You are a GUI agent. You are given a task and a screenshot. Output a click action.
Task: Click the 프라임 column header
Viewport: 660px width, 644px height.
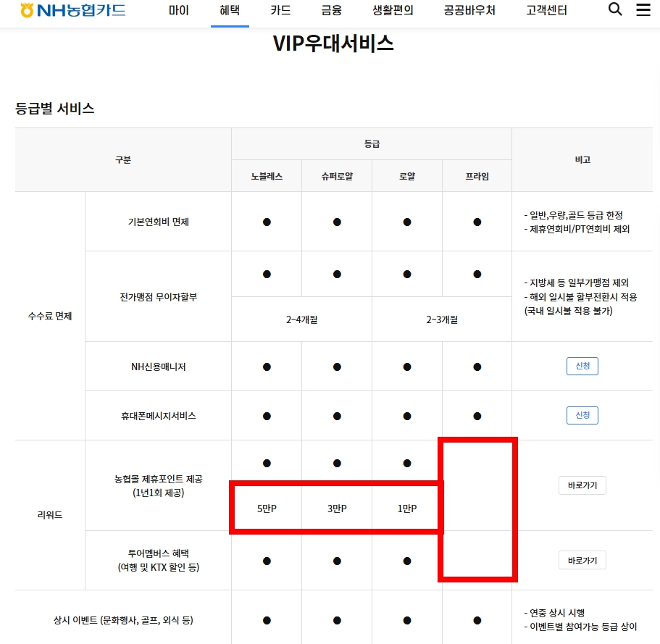[x=477, y=176]
